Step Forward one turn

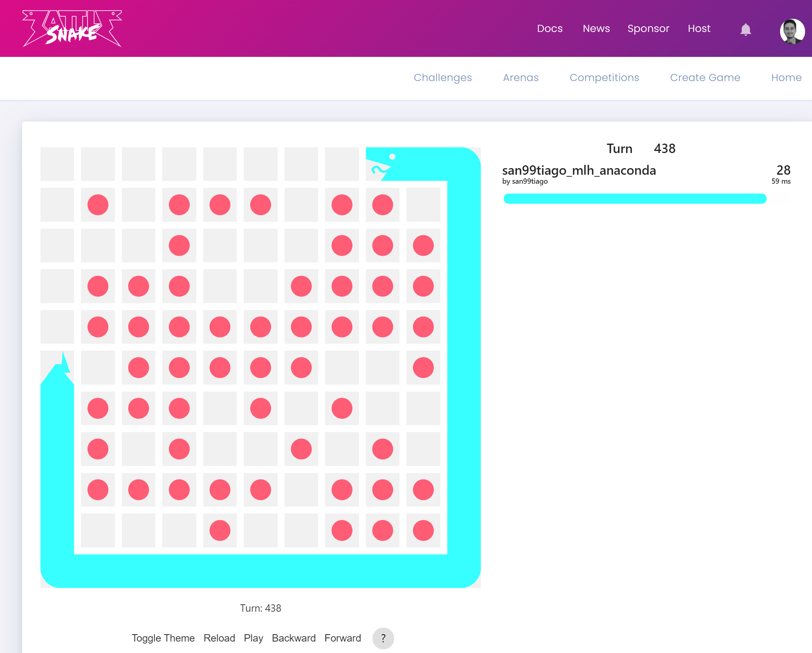click(342, 638)
